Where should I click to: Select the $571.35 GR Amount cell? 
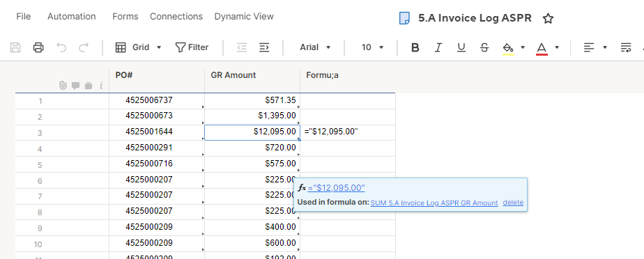coord(252,101)
